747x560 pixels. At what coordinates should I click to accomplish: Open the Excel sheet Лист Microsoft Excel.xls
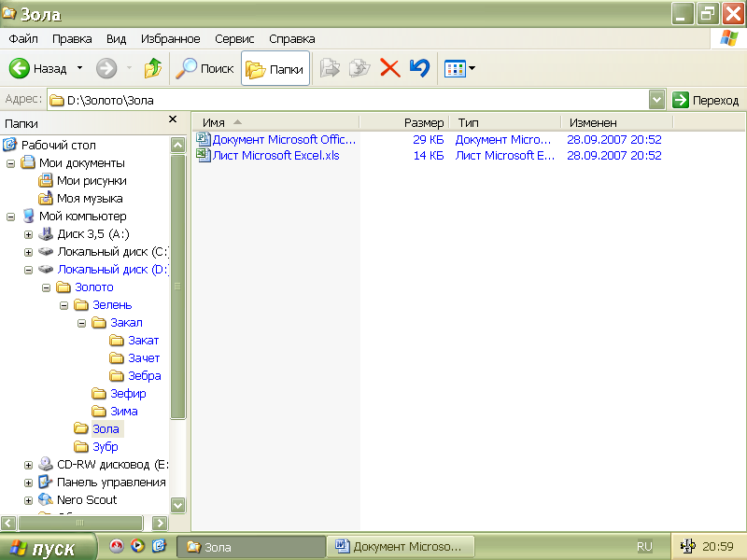tap(275, 156)
